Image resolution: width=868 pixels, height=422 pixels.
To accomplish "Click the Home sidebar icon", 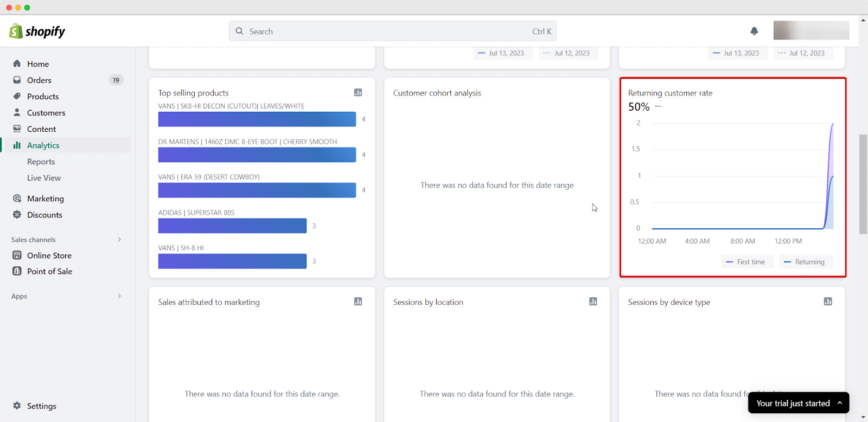I will pyautogui.click(x=17, y=63).
